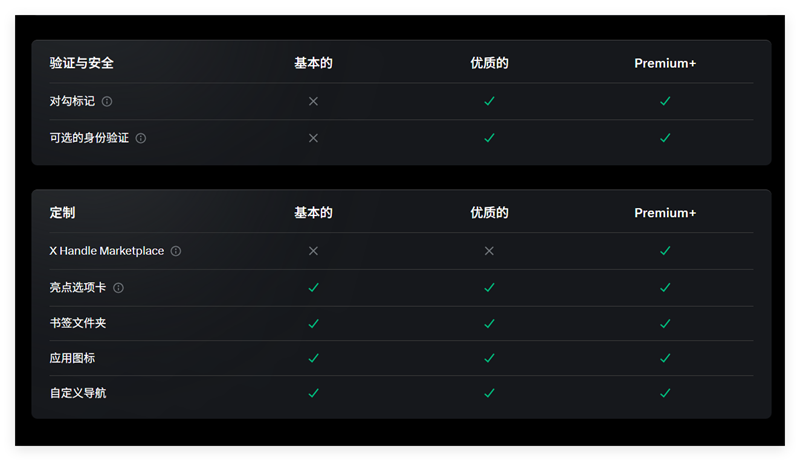Click 可选的身份验证 cross under 基本的
This screenshot has height=461, width=800.
[313, 138]
